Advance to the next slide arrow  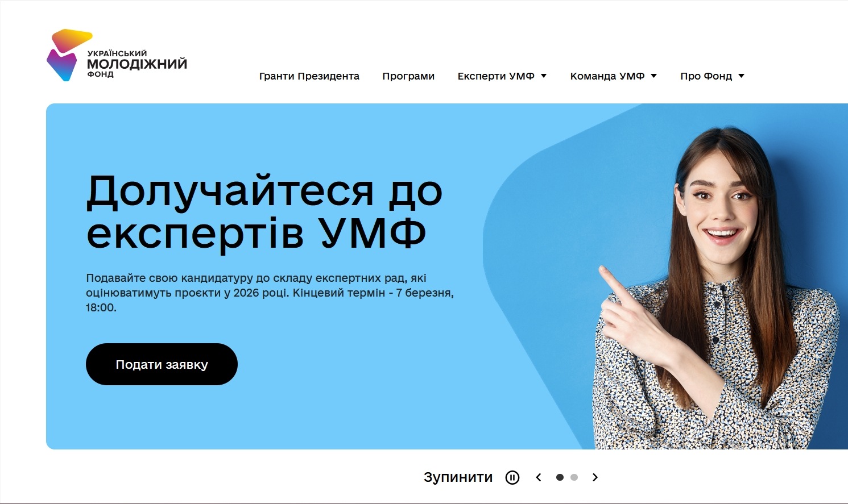(x=595, y=477)
